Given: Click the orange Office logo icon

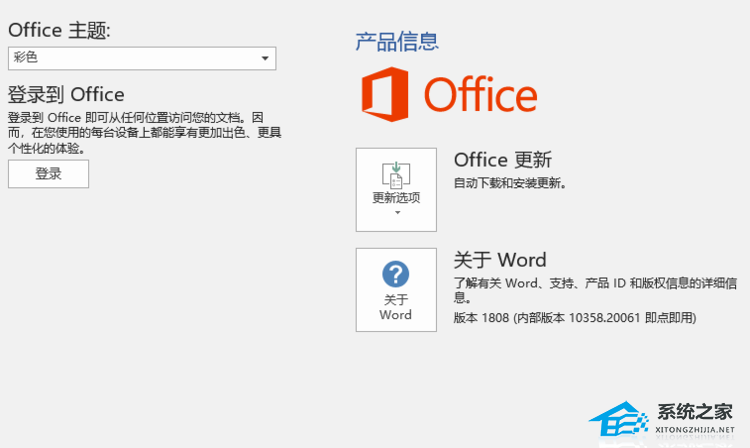Looking at the screenshot, I should tap(385, 94).
